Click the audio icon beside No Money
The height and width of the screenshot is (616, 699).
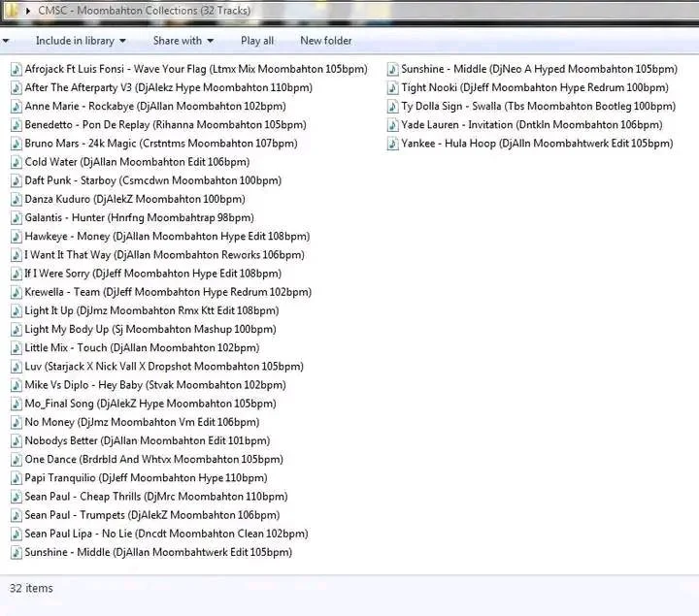coord(17,422)
